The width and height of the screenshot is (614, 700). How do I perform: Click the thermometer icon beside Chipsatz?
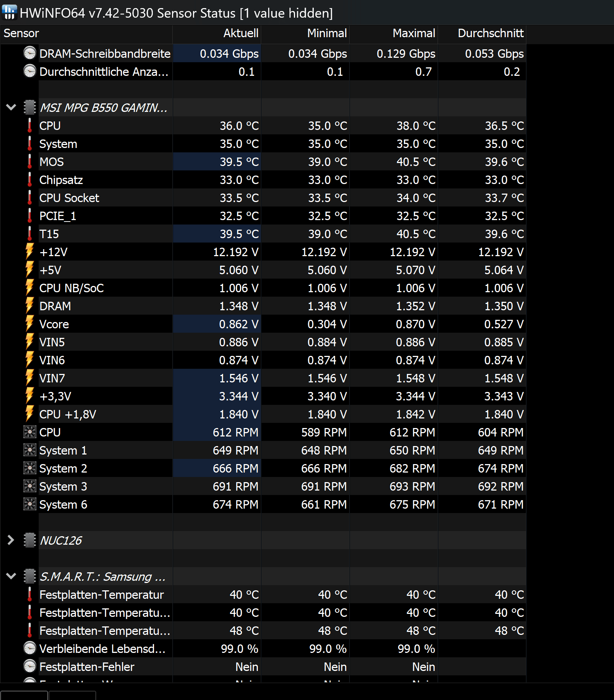tap(29, 180)
